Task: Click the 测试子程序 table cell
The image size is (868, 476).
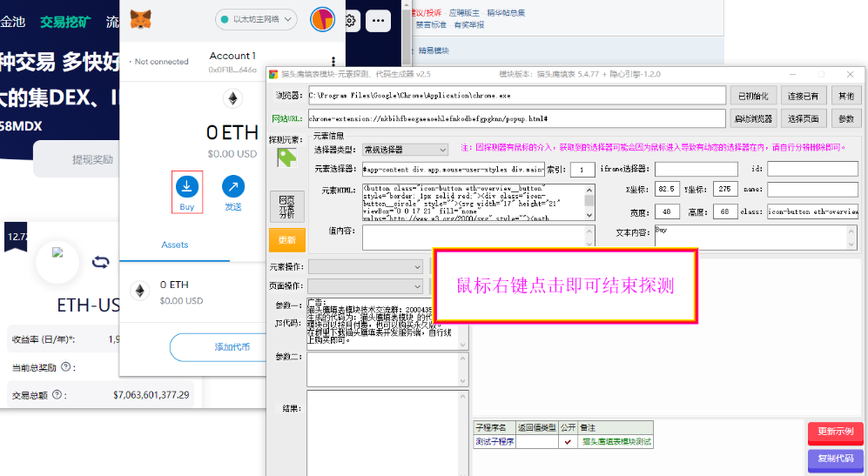Action: tap(495, 442)
